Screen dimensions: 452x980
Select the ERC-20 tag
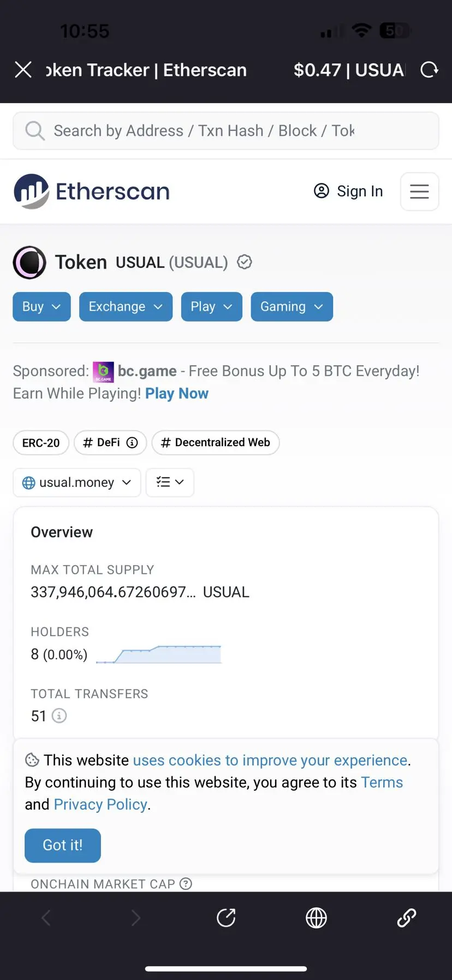tap(41, 443)
